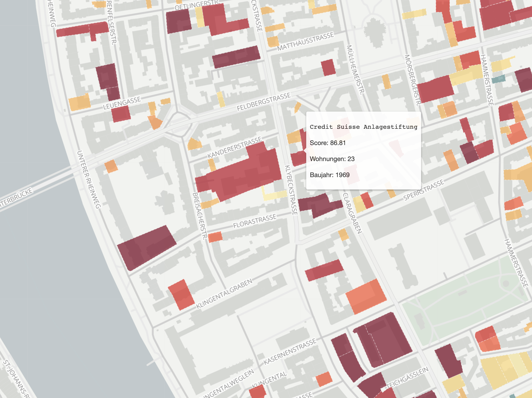The height and width of the screenshot is (398, 532).
Task: Select the dark purple building on Matthäusstrasse
Action: coord(236,57)
